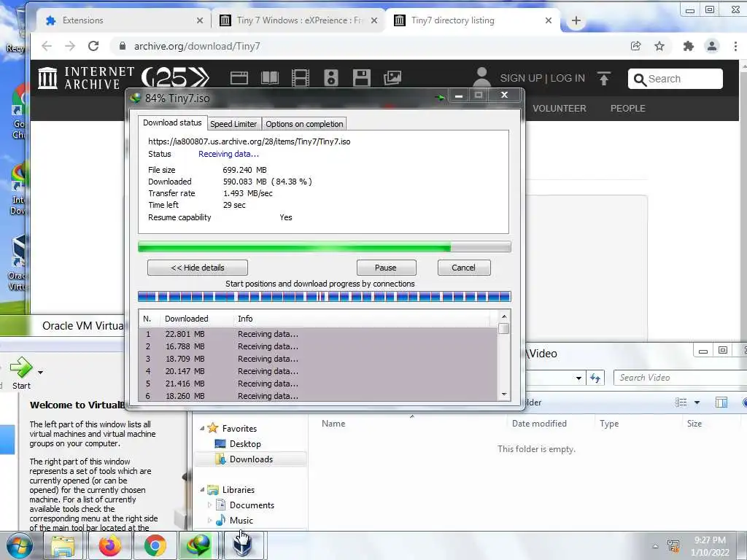Click the Hide details button
This screenshot has height=560, width=747.
pyautogui.click(x=198, y=268)
